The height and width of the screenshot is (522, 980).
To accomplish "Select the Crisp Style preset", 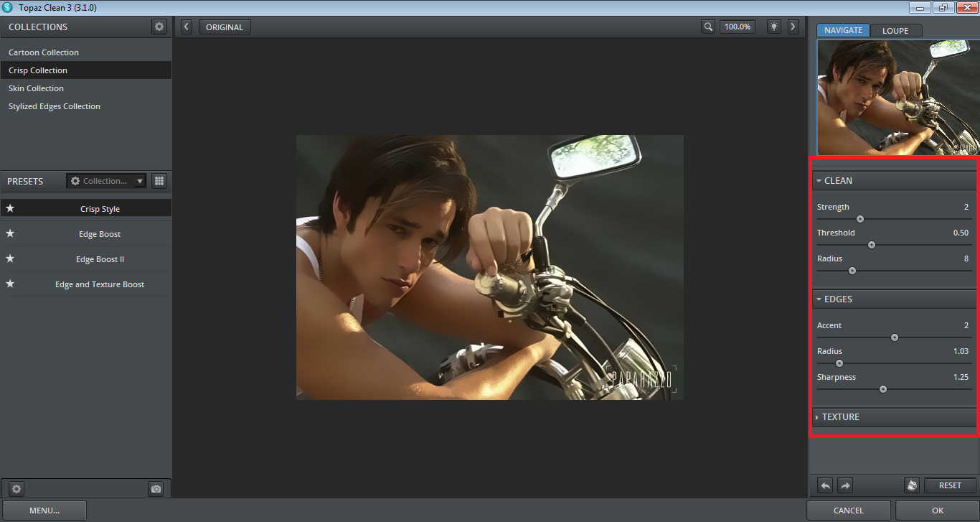I will point(100,209).
